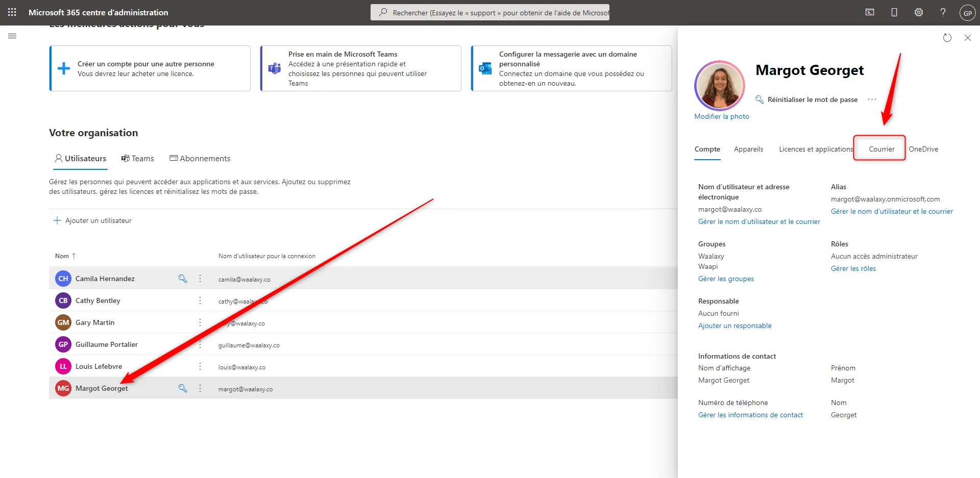Click the CB avatar for Cathy Bentley
Image resolution: width=980 pixels, height=478 pixels.
tap(63, 300)
